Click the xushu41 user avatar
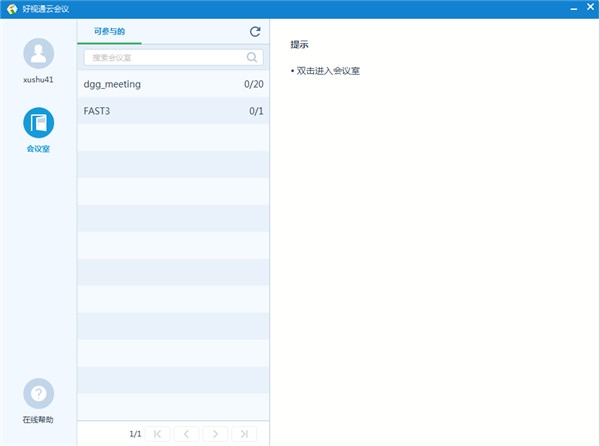The height and width of the screenshot is (446, 600). 38,53
